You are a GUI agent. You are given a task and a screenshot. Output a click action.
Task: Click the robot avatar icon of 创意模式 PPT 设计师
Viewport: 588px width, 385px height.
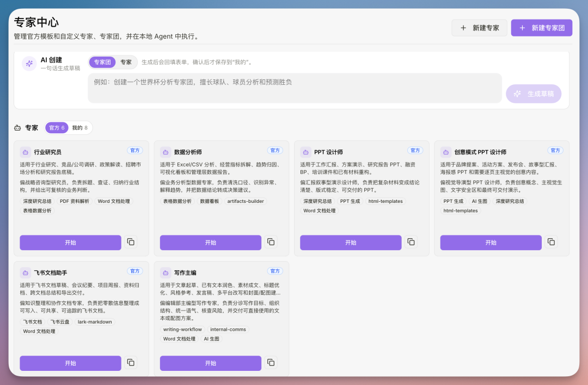coord(445,152)
